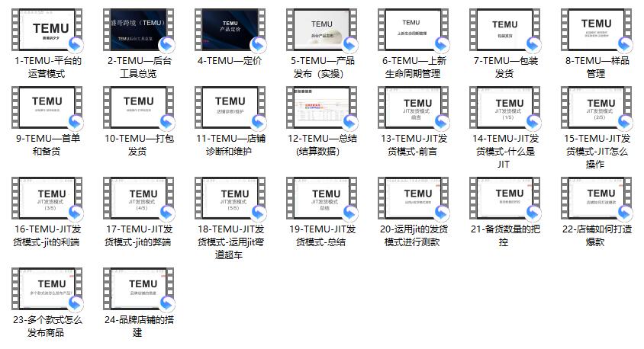Select the 2-TEMU—后台工具总览 video file
This screenshot has height=349, width=644.
138,30
